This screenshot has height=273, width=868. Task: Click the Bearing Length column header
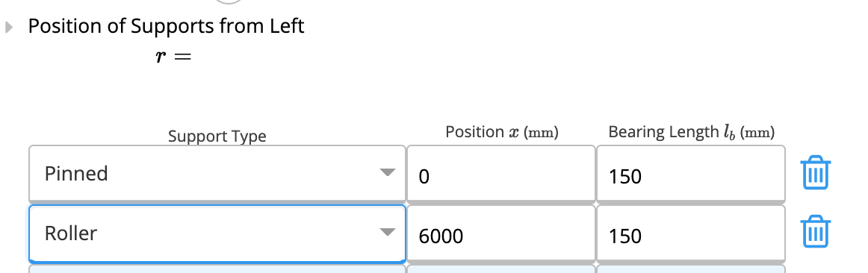pos(691,132)
